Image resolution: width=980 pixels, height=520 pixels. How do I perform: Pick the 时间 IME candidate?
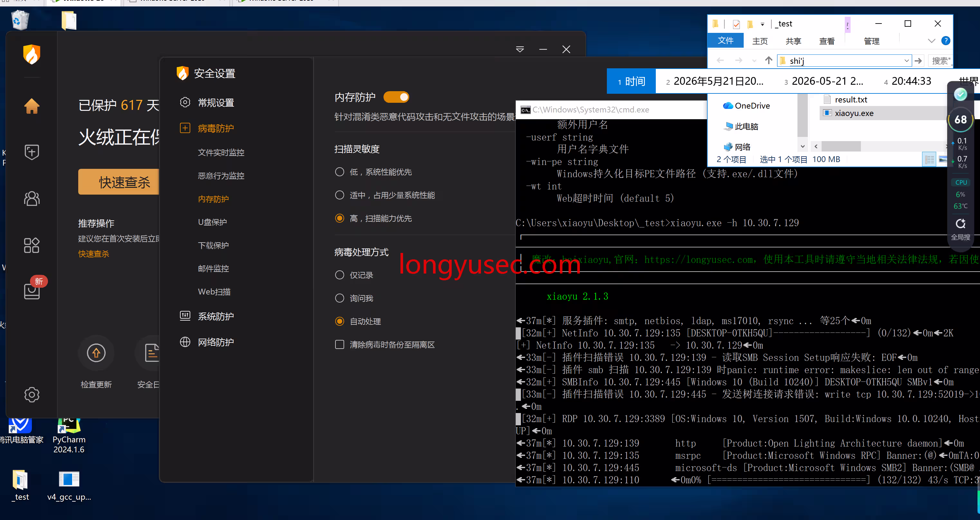[631, 82]
